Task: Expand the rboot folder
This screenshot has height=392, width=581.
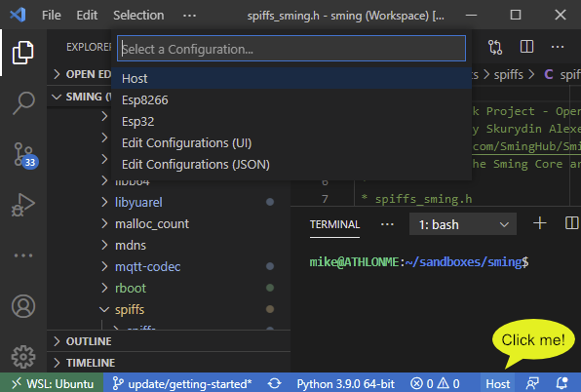Action: [x=169, y=289]
